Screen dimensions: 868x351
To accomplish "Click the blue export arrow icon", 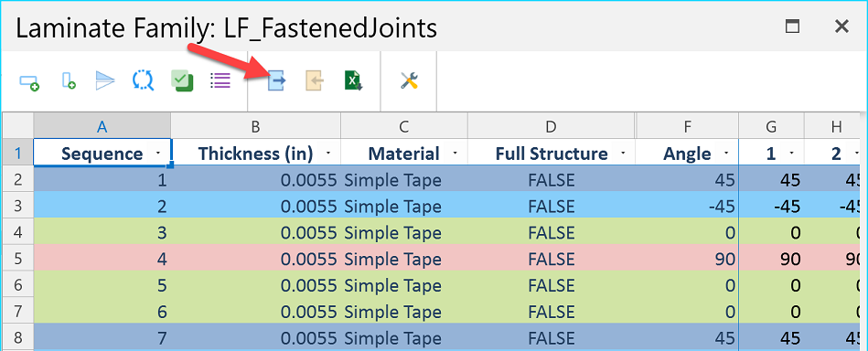I will (276, 80).
